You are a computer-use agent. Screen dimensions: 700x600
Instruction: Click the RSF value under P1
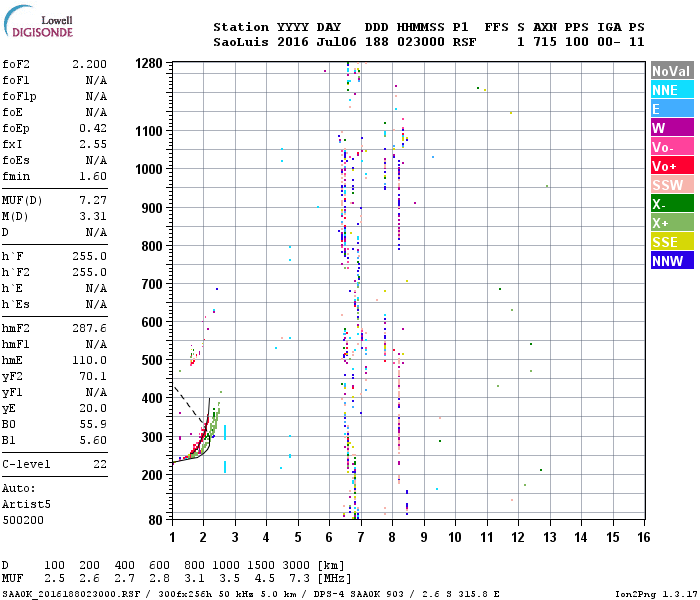tap(464, 42)
